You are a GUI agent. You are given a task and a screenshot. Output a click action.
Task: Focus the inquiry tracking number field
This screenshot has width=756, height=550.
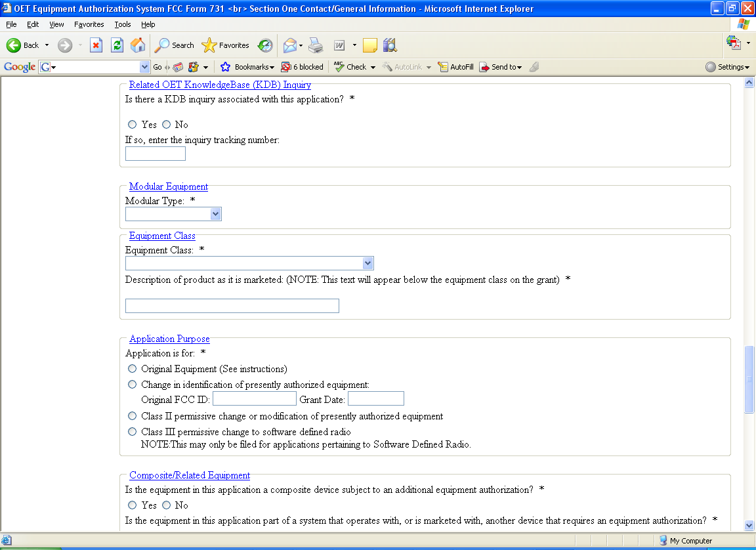coord(156,154)
